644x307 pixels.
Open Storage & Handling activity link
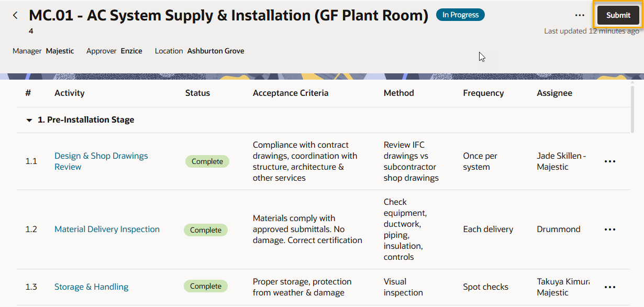(91, 287)
